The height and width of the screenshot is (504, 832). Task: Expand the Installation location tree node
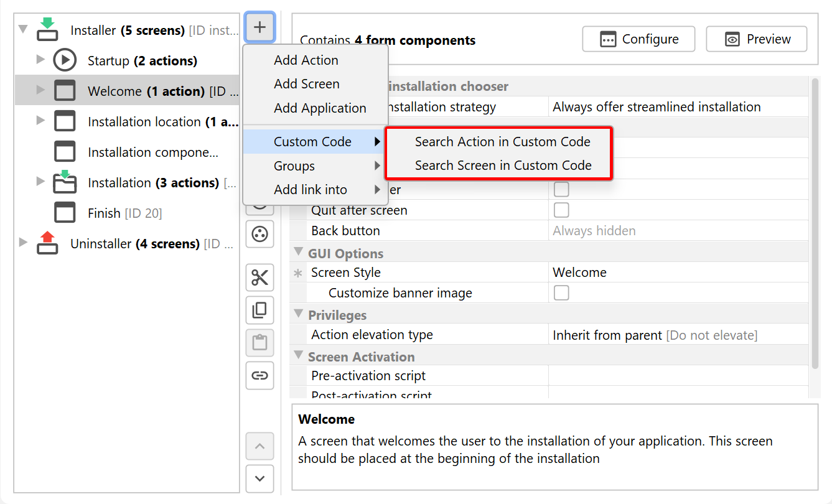(40, 121)
